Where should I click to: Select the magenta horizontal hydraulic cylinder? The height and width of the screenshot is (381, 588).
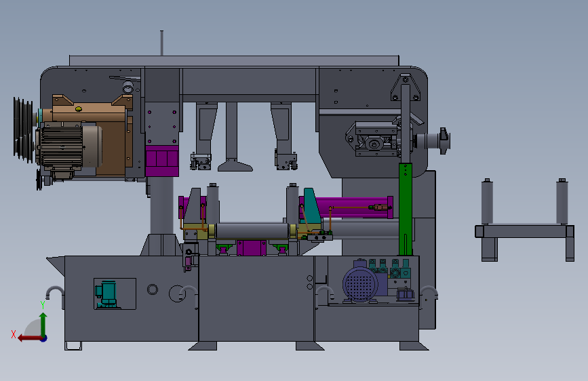click(x=355, y=207)
